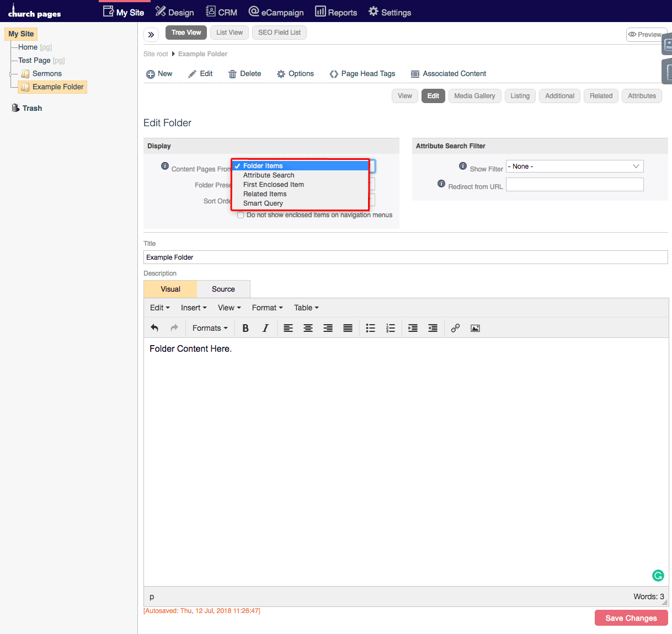Open the editor Format menu
The width and height of the screenshot is (672, 634).
click(x=268, y=308)
